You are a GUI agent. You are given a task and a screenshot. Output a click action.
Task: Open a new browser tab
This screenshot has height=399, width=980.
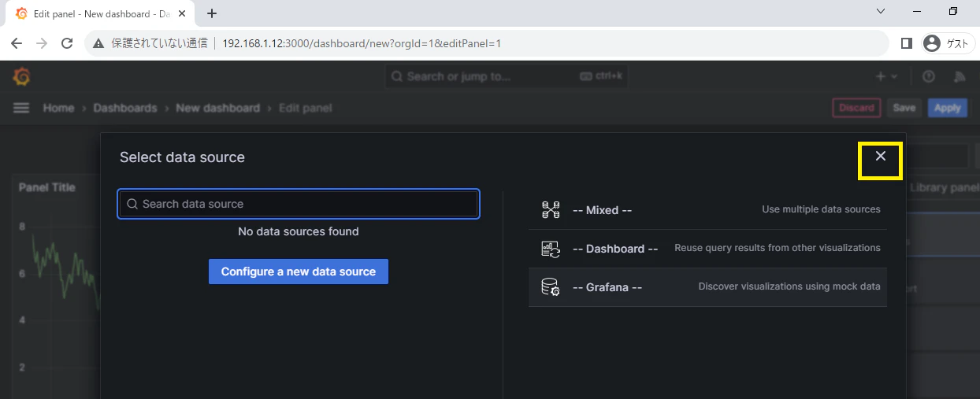click(212, 13)
